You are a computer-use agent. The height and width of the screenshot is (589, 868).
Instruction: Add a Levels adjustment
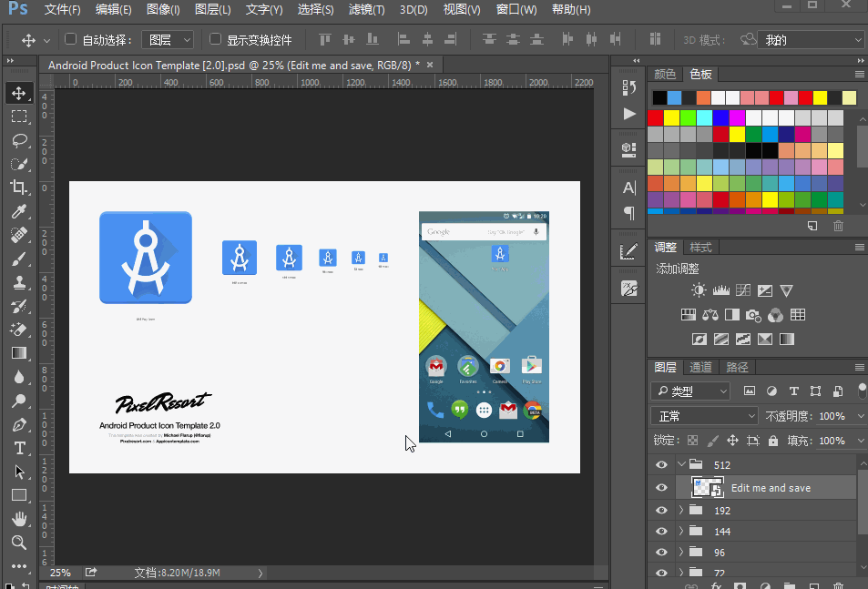coord(720,290)
